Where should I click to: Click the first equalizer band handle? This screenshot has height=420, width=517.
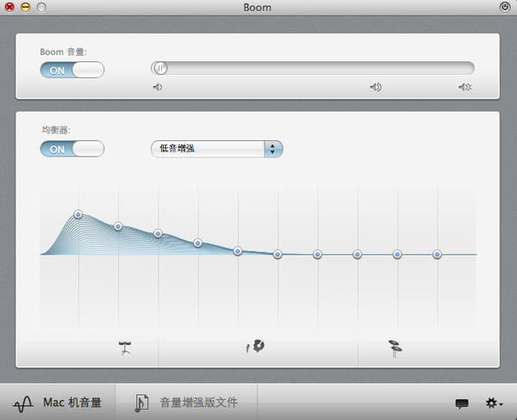[78, 214]
